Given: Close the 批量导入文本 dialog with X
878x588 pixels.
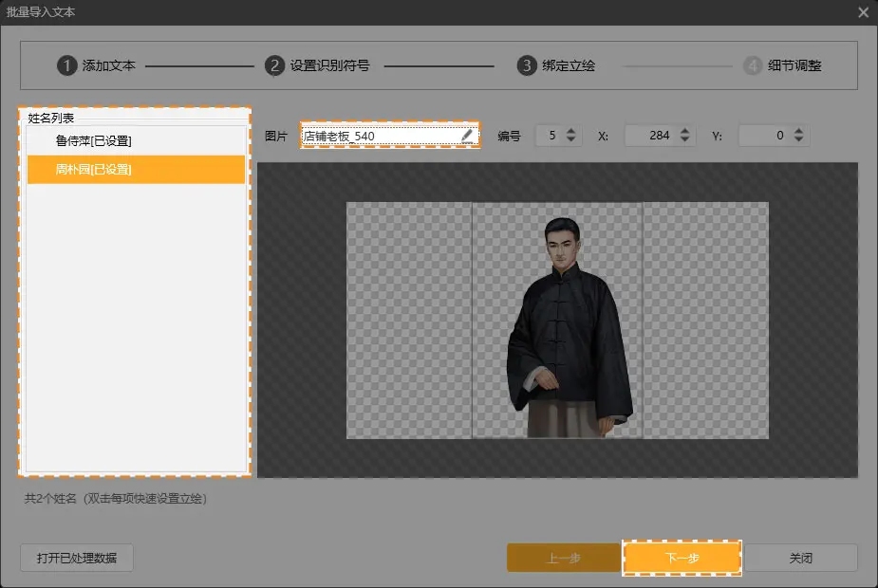Looking at the screenshot, I should pyautogui.click(x=863, y=11).
